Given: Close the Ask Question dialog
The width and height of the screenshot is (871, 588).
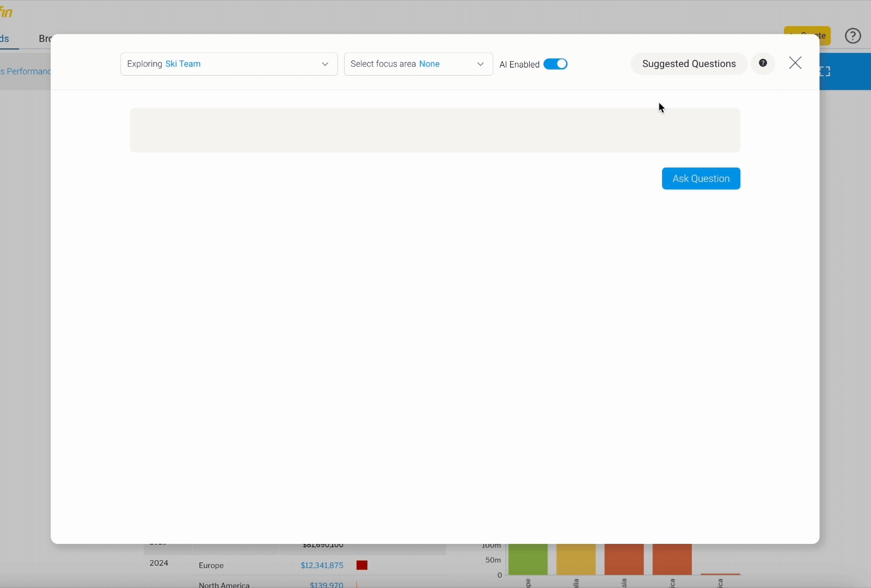Looking at the screenshot, I should point(795,63).
